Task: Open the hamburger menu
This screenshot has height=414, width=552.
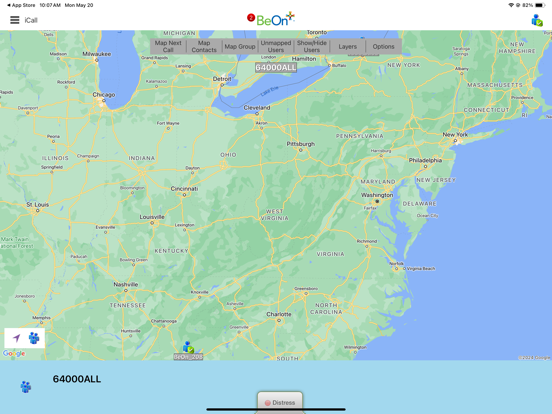Action: pos(14,20)
